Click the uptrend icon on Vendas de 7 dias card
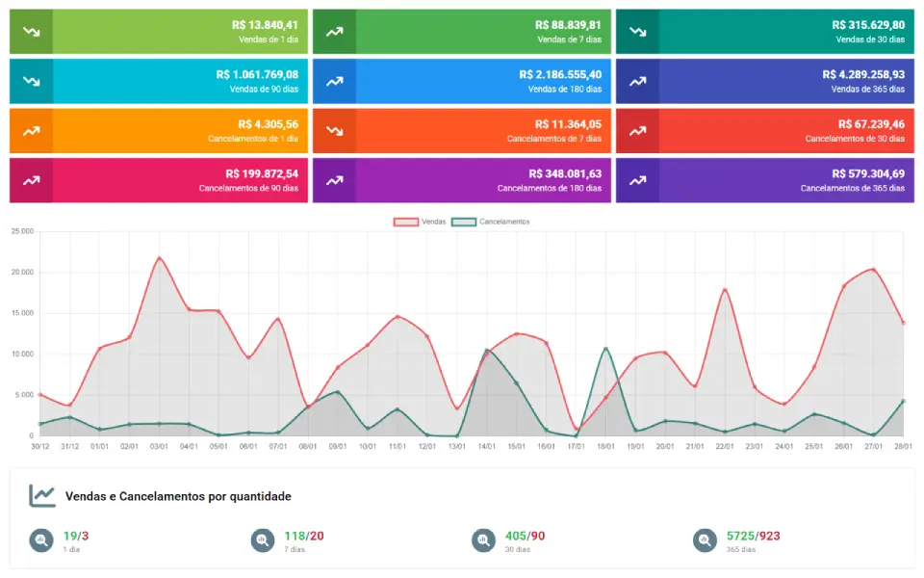 click(x=335, y=32)
